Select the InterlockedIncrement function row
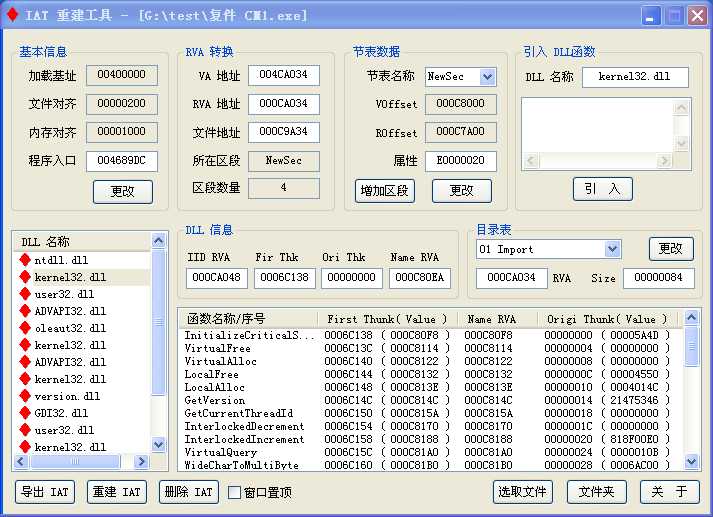 click(x=431, y=439)
